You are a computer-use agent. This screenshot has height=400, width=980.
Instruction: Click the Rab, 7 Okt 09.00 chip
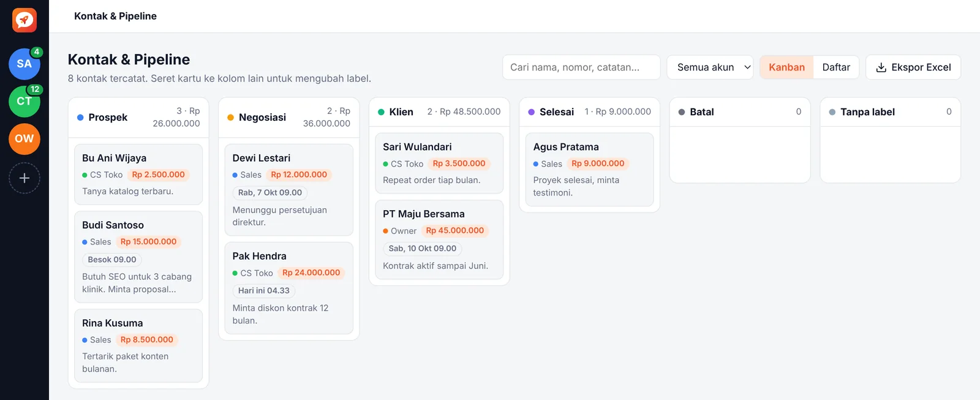point(270,192)
